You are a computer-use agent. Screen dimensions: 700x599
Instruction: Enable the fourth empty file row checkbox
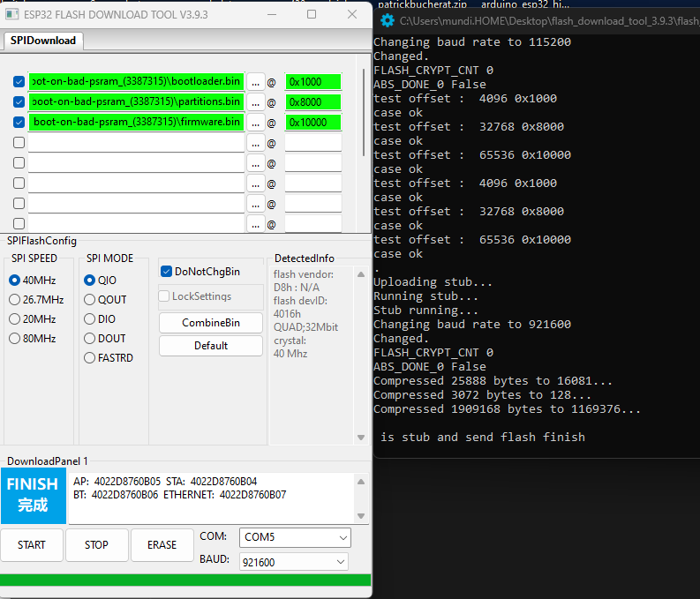click(x=19, y=143)
